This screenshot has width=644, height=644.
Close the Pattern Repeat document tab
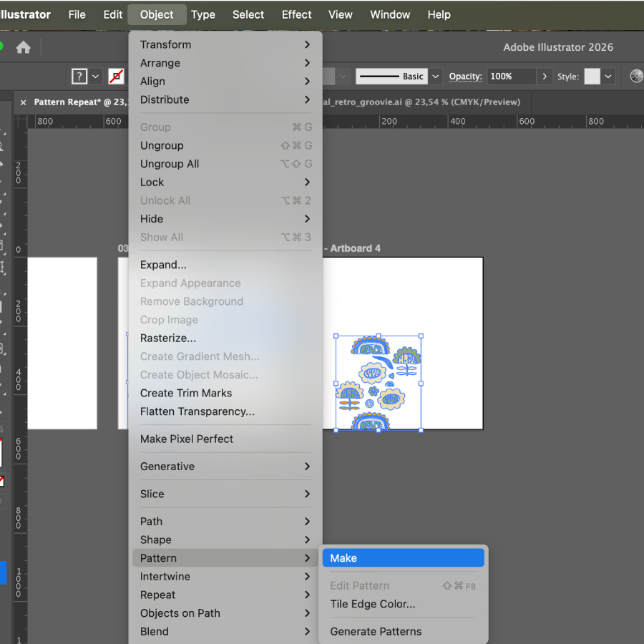[24, 102]
